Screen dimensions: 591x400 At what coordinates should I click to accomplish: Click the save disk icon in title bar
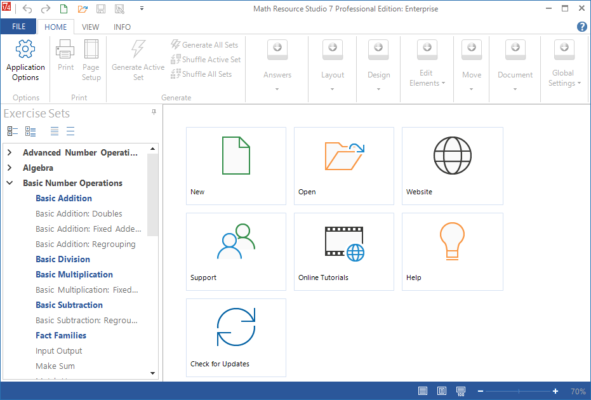101,9
